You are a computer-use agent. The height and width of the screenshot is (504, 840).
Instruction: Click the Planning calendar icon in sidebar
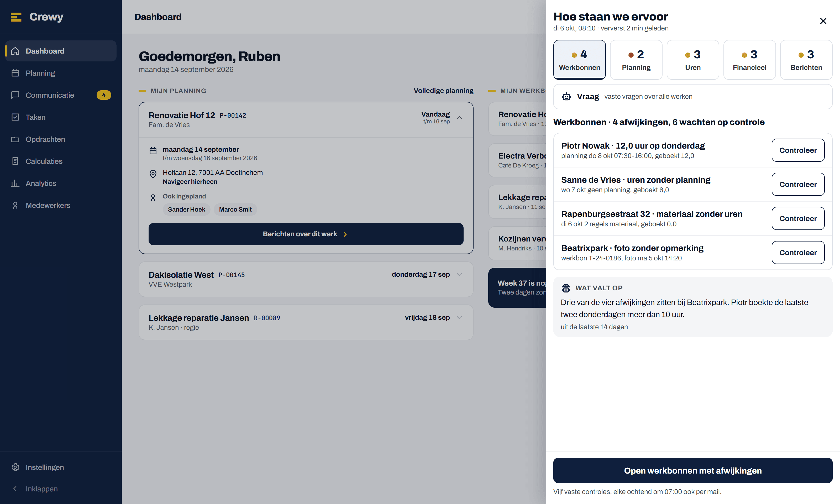pyautogui.click(x=15, y=73)
